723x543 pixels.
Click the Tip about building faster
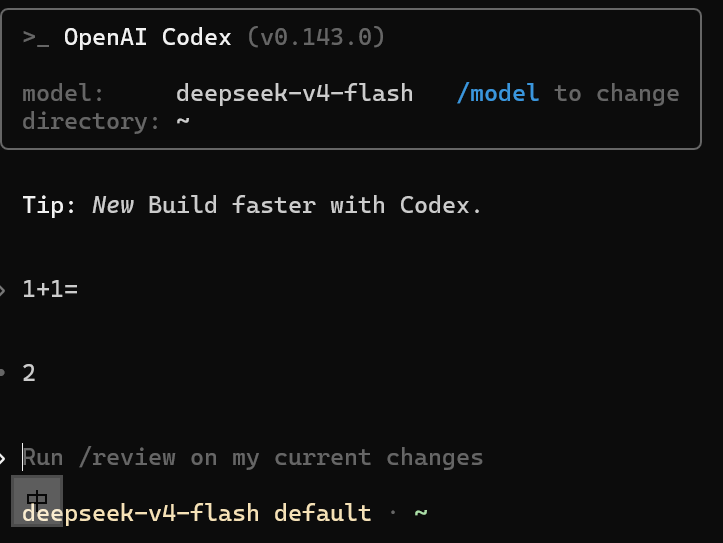tap(252, 205)
